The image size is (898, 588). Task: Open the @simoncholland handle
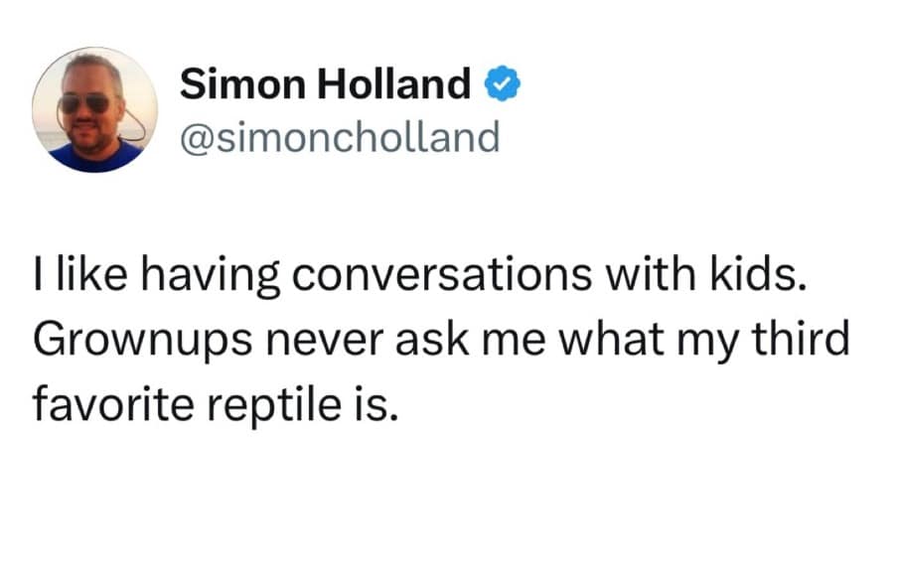339,137
